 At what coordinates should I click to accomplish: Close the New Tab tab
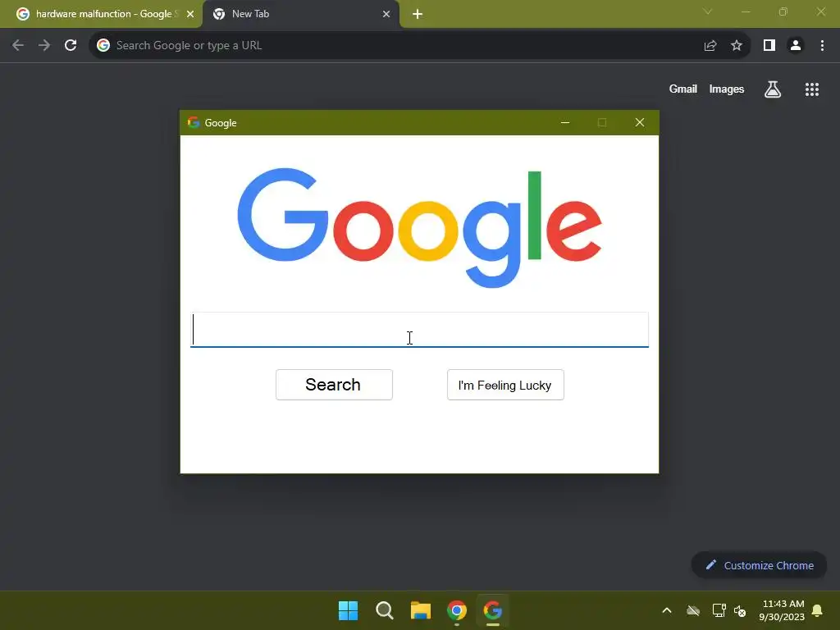(386, 15)
